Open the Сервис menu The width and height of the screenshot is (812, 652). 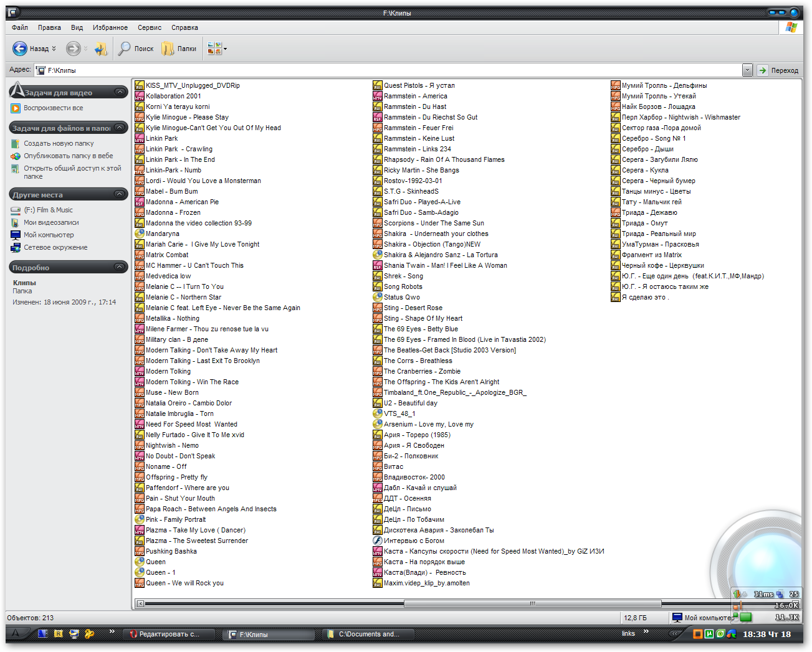(x=149, y=27)
